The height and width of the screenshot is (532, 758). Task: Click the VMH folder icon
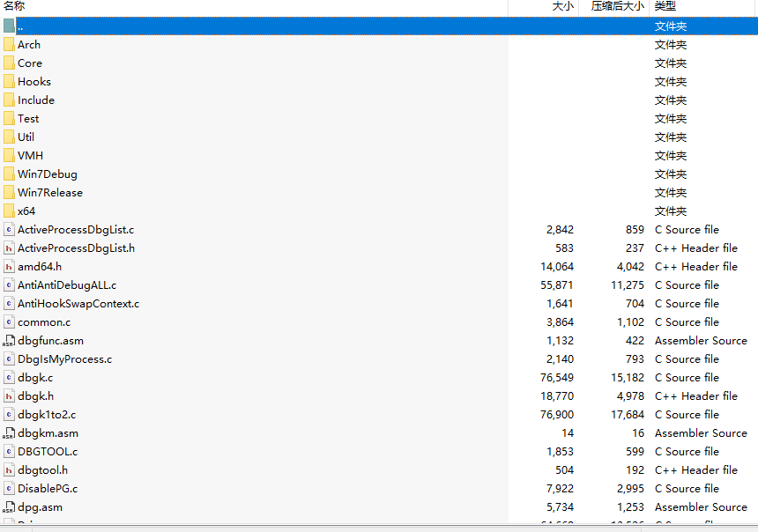[x=9, y=156]
